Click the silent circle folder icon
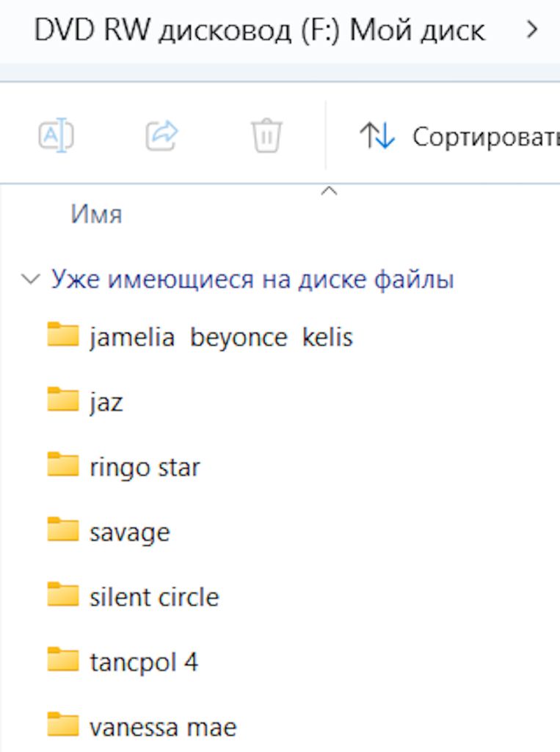Viewport: 560px width, 752px height. click(x=63, y=594)
